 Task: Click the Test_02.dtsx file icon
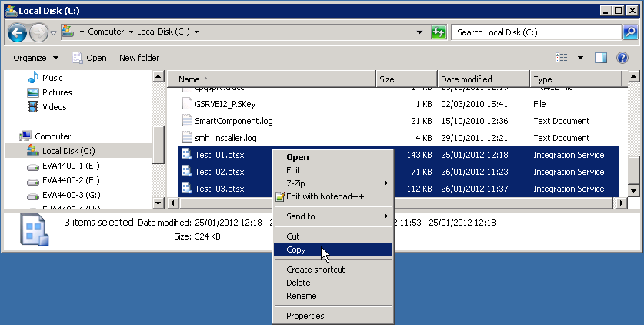pos(186,171)
